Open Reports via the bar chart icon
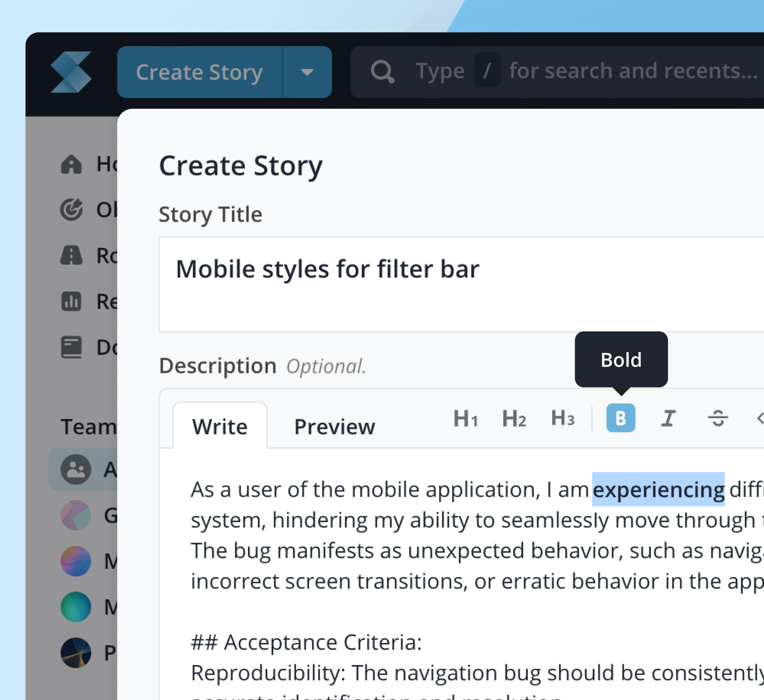 [71, 302]
